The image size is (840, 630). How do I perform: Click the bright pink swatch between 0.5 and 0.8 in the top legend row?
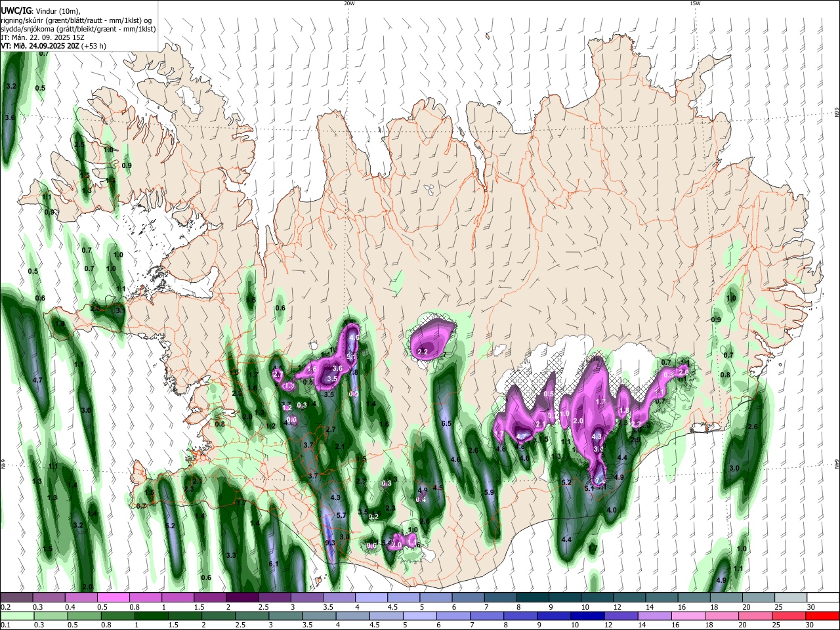113,598
